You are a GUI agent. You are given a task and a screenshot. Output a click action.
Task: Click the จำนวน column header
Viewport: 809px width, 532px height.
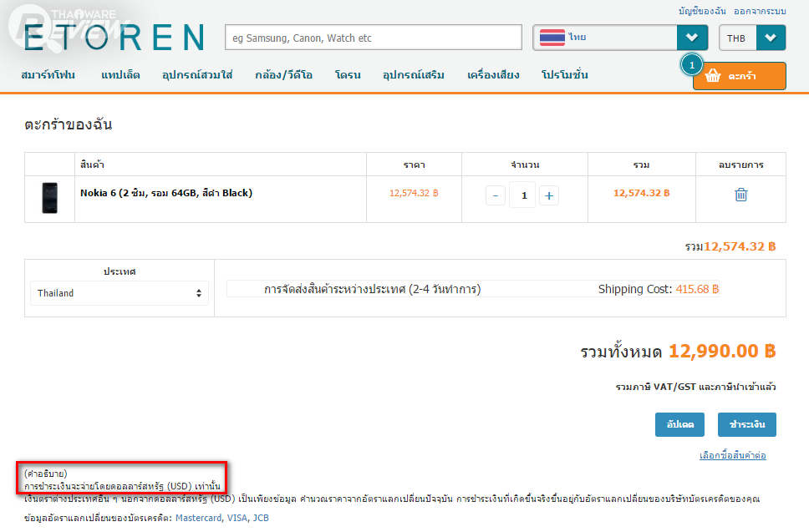pyautogui.click(x=525, y=165)
